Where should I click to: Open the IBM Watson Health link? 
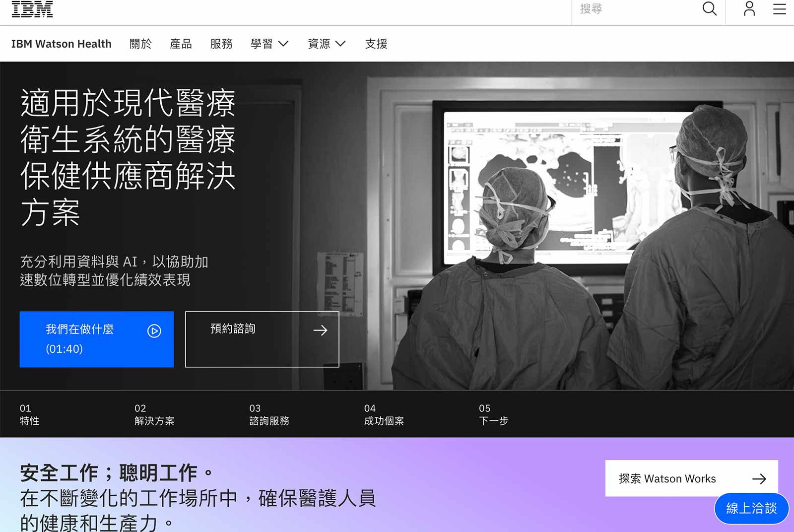click(x=62, y=44)
